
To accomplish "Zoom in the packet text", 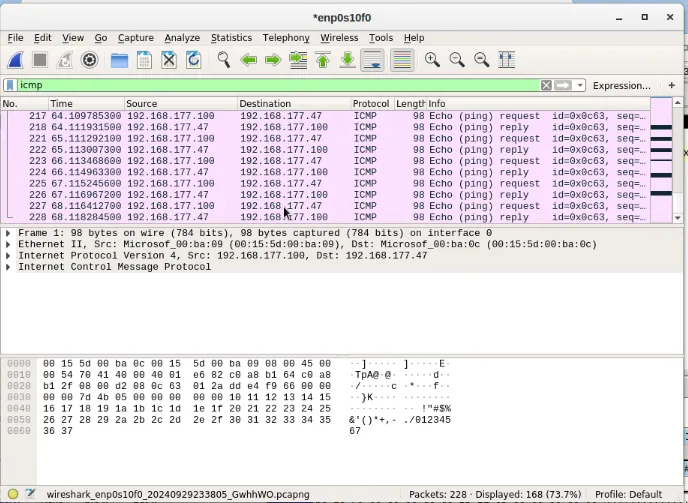I will tap(432, 60).
